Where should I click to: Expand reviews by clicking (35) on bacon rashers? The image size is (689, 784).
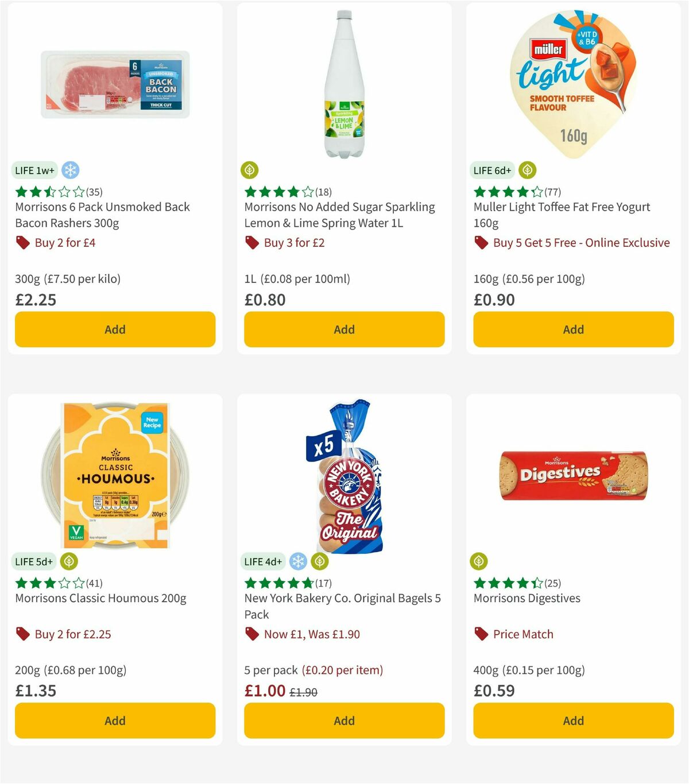(x=94, y=192)
